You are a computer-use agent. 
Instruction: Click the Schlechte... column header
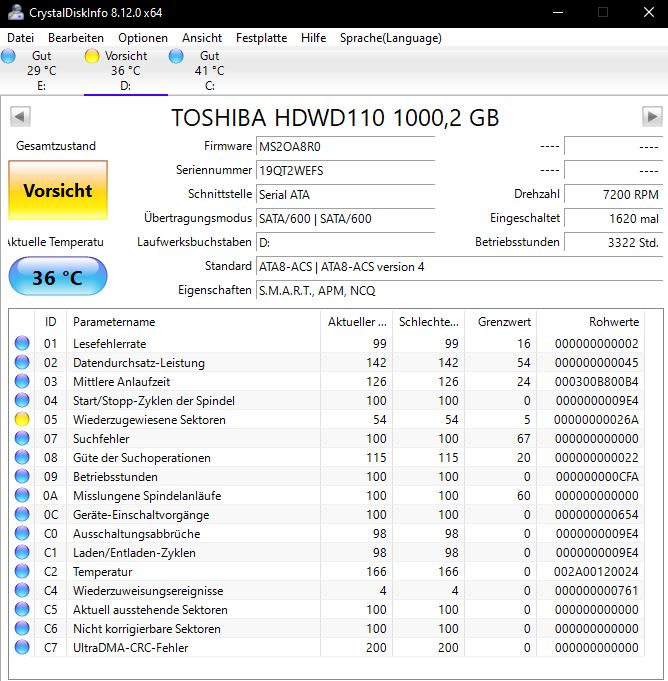[429, 322]
